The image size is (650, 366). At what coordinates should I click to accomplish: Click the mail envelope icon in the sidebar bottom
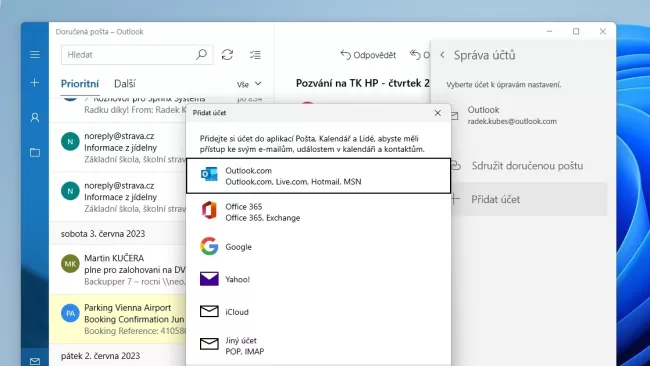(x=35, y=361)
